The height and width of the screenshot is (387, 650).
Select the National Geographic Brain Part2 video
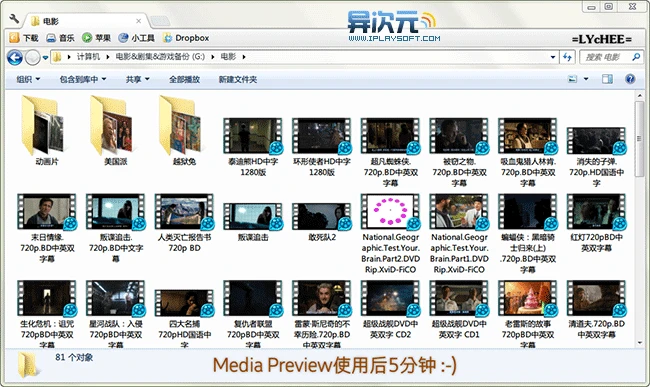390,234
